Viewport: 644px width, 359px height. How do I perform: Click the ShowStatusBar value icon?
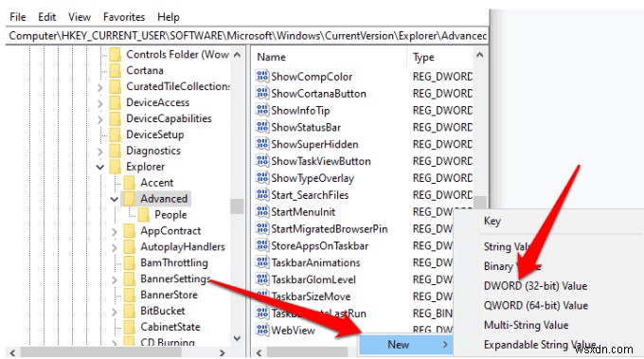point(262,127)
